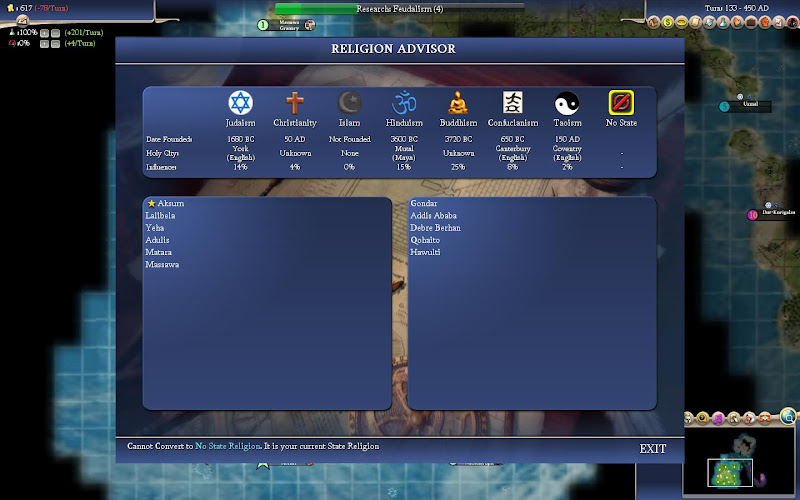
Task: Select the Hinduism Om icon
Action: pos(404,103)
